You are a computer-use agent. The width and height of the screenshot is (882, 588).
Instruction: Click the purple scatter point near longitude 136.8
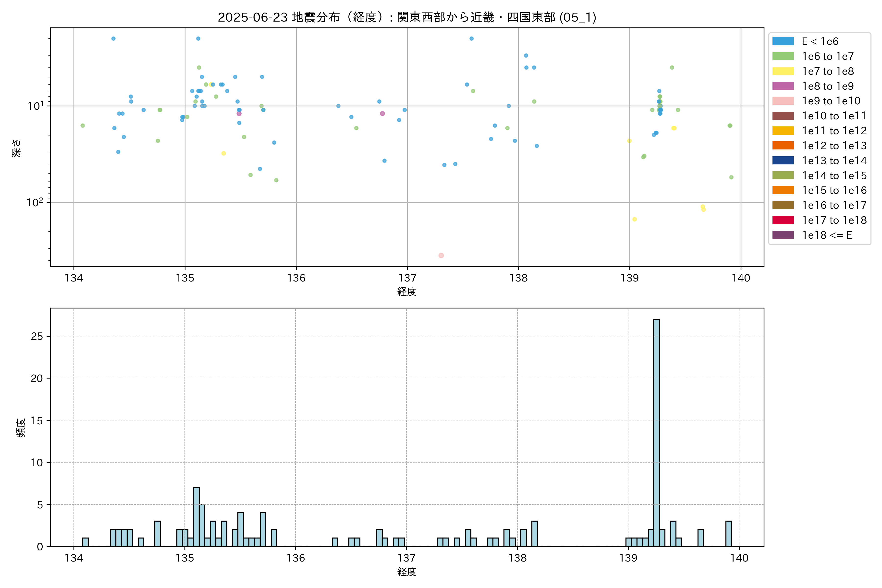tap(382, 114)
